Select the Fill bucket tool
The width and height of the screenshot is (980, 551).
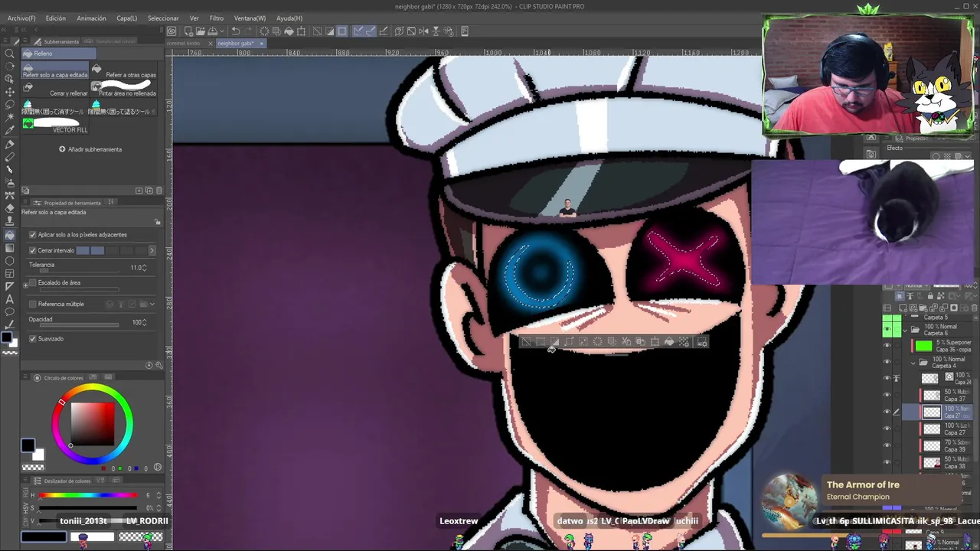pyautogui.click(x=10, y=235)
